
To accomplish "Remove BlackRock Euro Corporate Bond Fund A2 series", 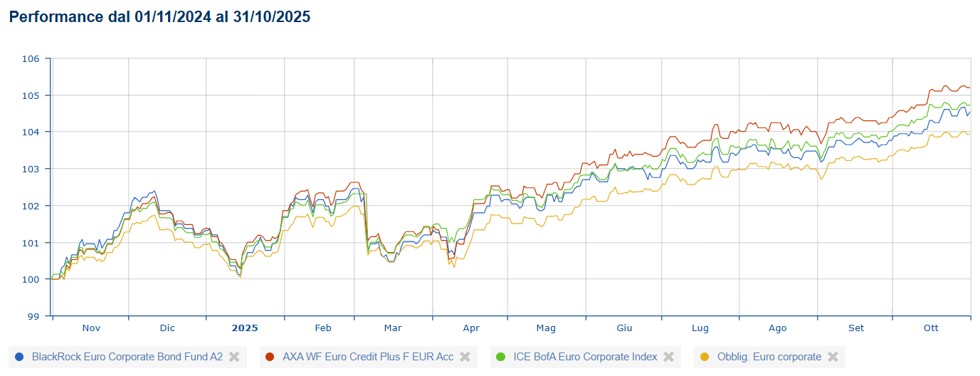I will 233,357.
